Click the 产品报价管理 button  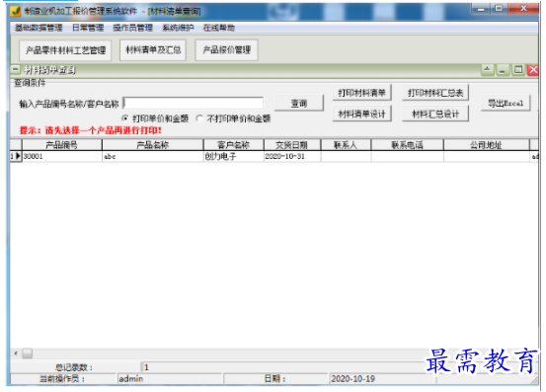[227, 50]
